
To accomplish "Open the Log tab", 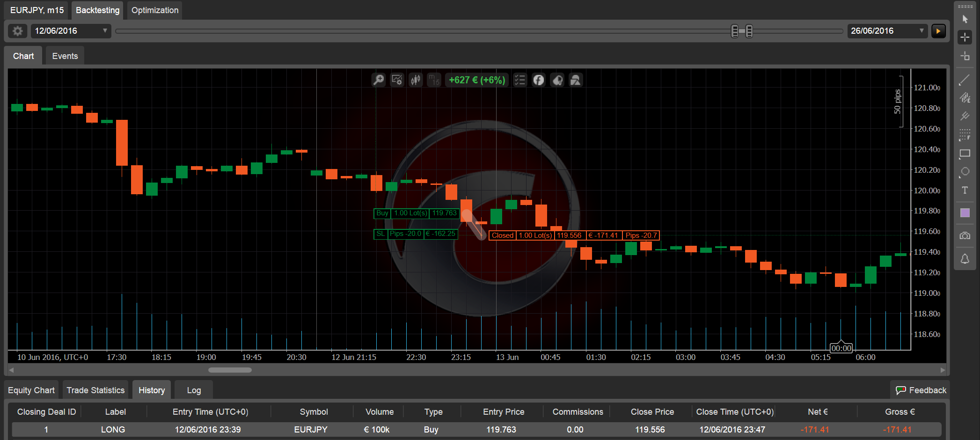I will [194, 390].
